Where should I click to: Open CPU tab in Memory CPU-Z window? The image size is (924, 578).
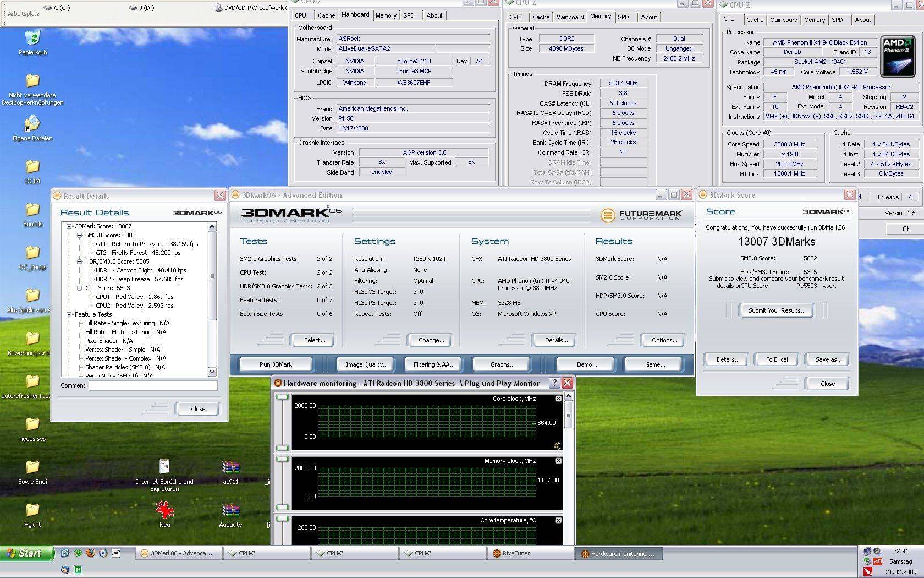pos(515,17)
